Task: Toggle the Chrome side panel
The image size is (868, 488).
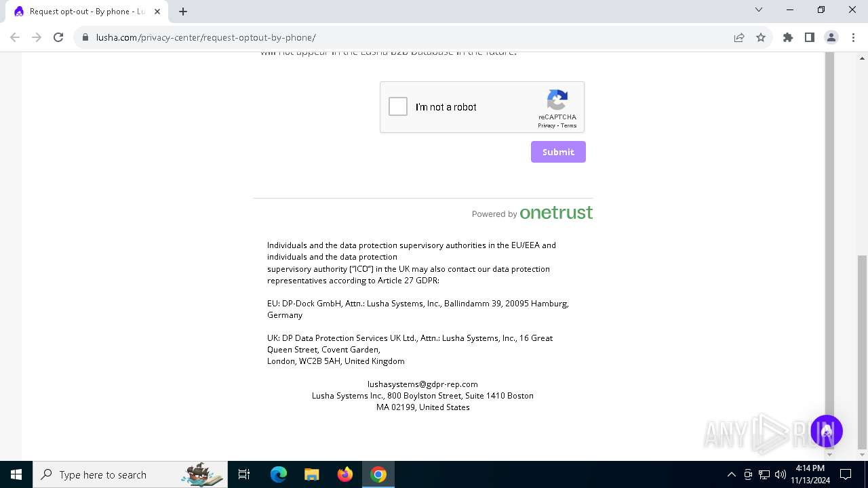Action: point(810,37)
